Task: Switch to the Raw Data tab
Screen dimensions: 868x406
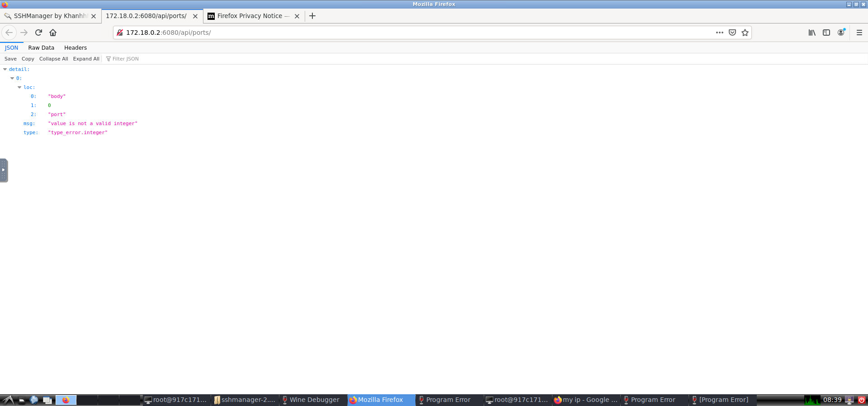Action: (41, 47)
